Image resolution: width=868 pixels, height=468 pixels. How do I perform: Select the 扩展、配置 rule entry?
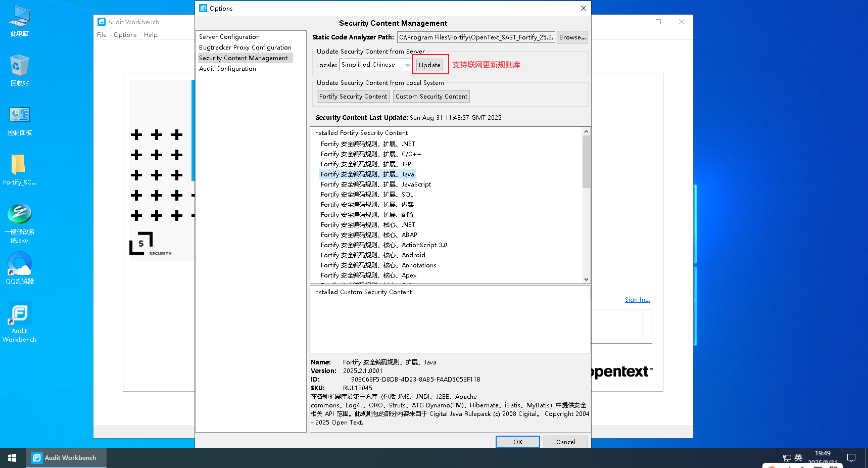(367, 215)
